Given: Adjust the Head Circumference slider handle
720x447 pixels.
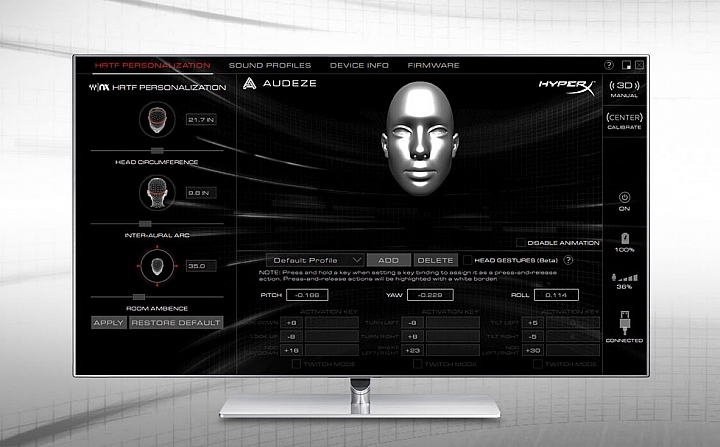Looking at the screenshot, I should [x=157, y=151].
